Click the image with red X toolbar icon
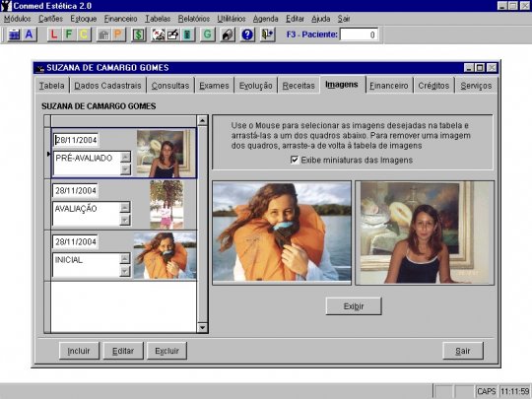This screenshot has width=532, height=399. [x=158, y=34]
